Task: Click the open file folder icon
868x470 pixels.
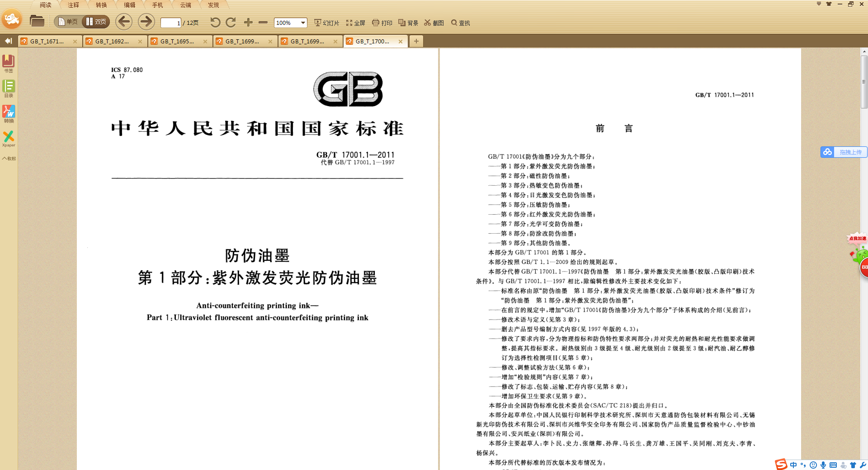Action: [37, 21]
